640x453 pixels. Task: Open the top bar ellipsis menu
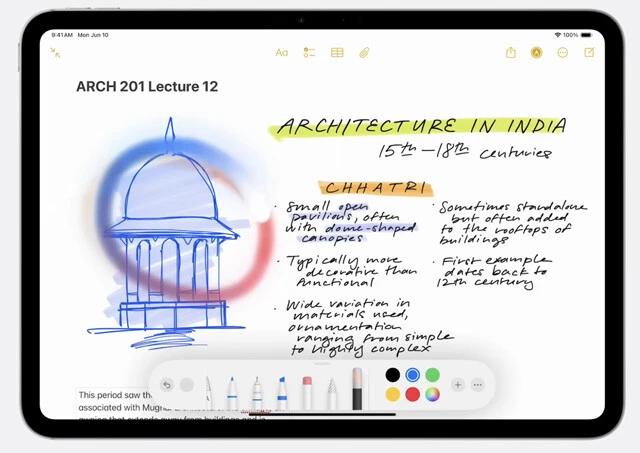(564, 53)
